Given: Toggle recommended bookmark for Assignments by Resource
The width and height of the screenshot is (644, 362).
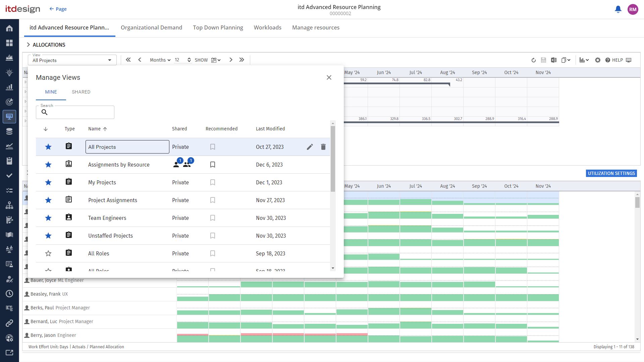Looking at the screenshot, I should click(213, 165).
